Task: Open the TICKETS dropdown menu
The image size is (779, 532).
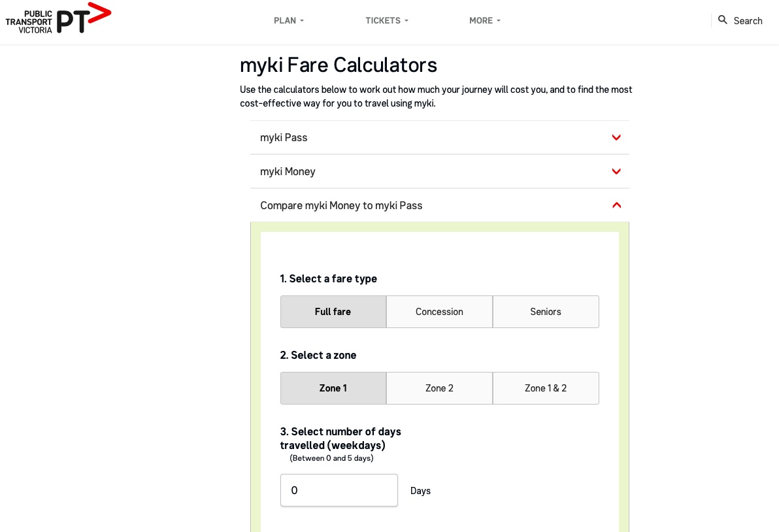Action: click(x=386, y=20)
